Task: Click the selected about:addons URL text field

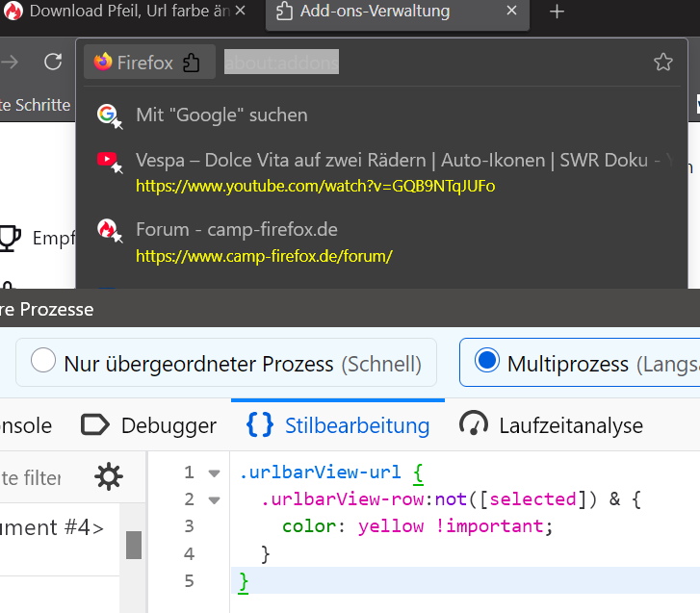Action: pos(281,63)
